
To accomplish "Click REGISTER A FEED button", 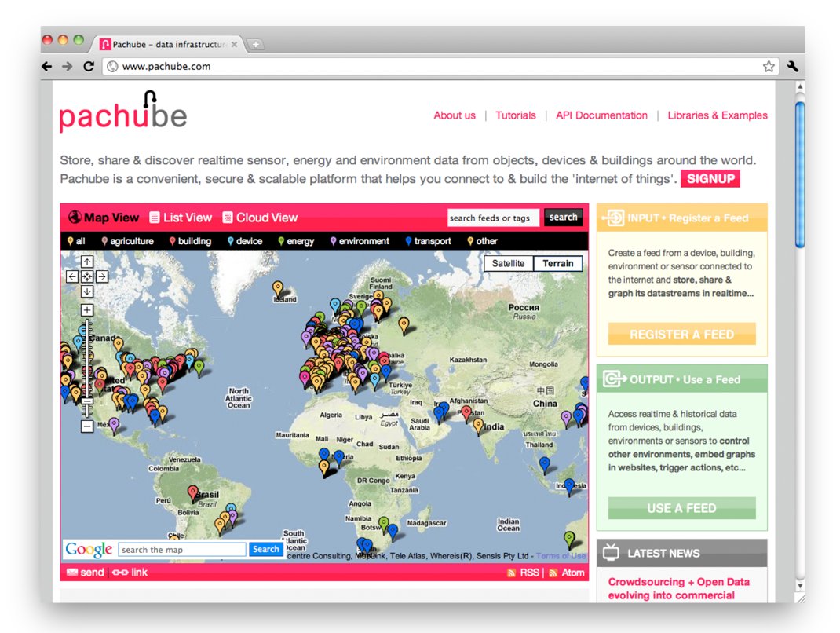I will (681, 334).
